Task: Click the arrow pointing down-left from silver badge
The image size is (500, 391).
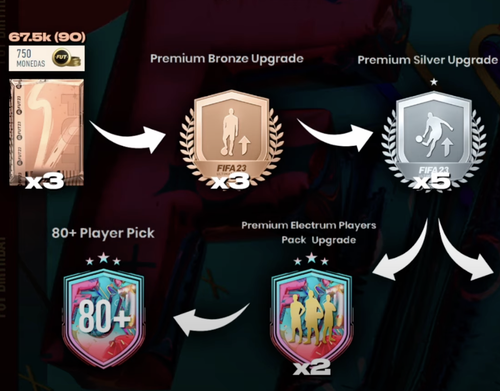Action: [x=400, y=251]
